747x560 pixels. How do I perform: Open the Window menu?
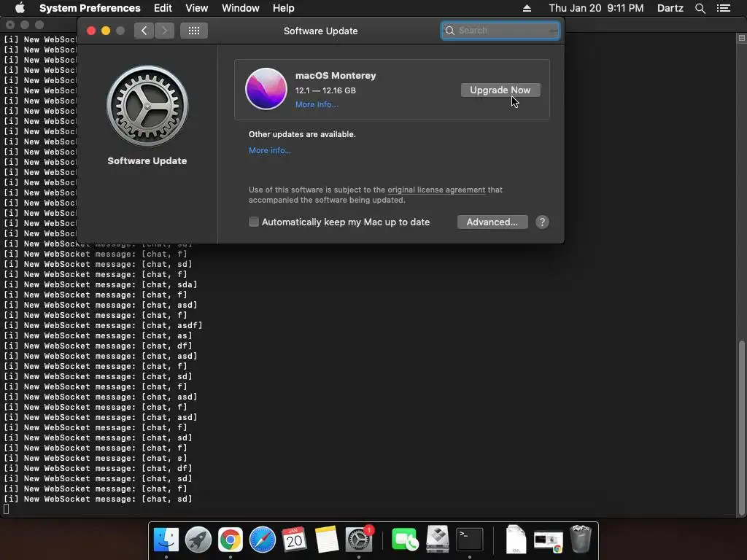click(x=241, y=8)
